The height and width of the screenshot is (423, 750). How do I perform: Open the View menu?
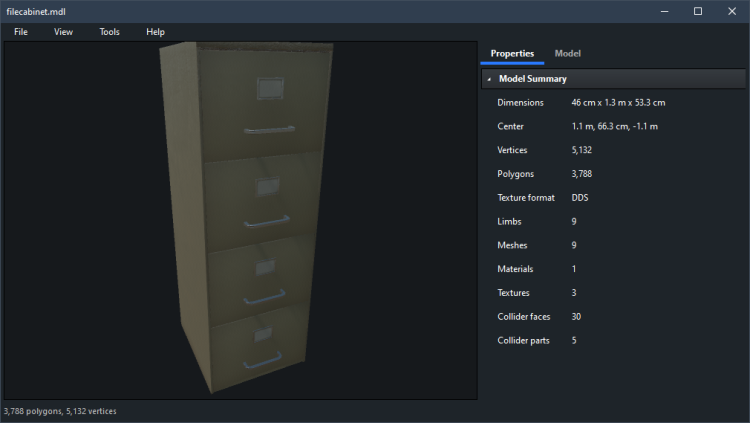pos(63,32)
